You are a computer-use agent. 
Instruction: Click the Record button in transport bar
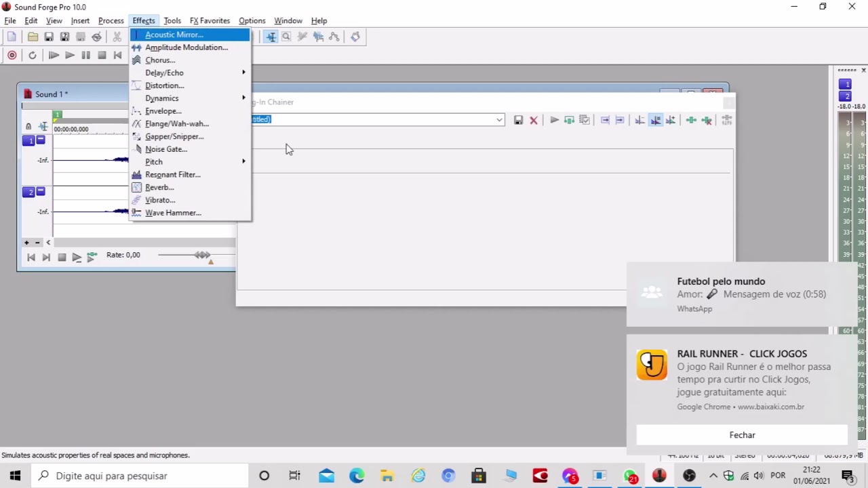12,55
